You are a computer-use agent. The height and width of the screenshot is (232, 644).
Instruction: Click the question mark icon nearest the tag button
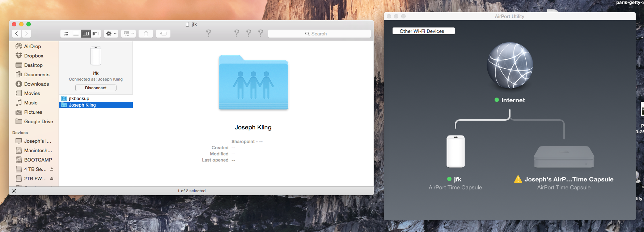coord(208,33)
